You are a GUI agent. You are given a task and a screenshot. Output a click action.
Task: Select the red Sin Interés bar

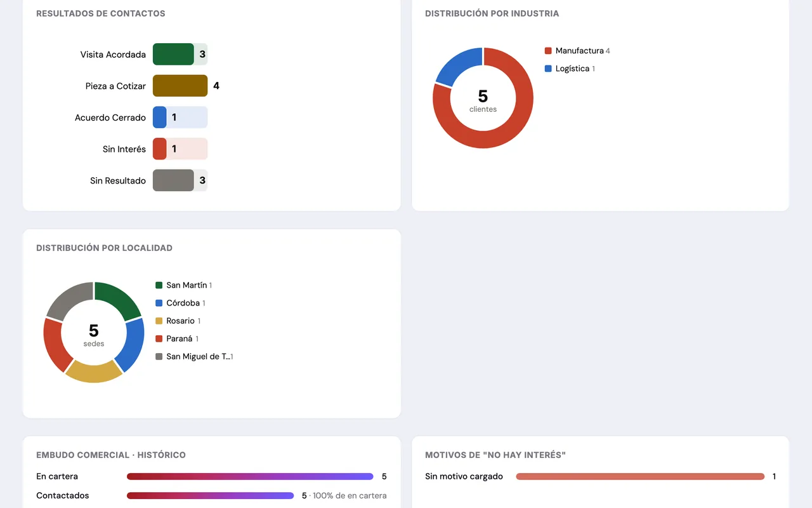pos(160,149)
